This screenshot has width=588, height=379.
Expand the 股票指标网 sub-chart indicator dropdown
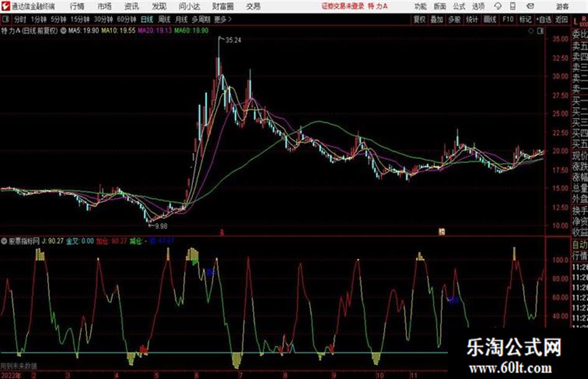tap(4, 241)
